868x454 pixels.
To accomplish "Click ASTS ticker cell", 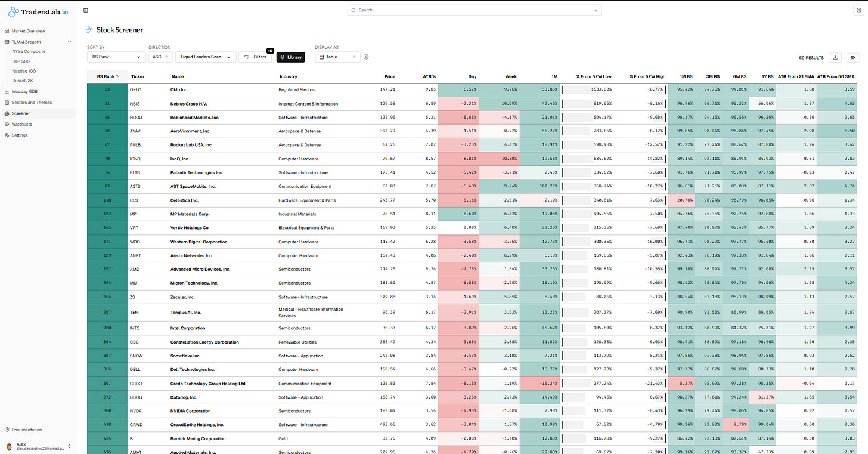I will (x=135, y=187).
